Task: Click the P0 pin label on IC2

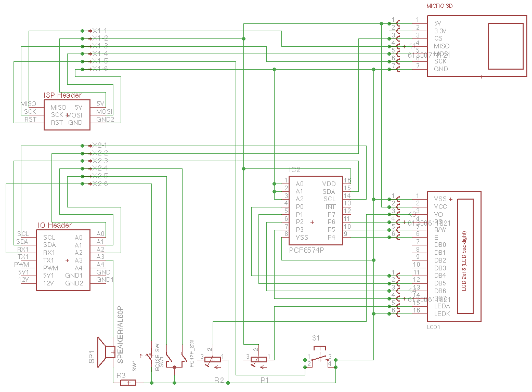Action: tap(300, 207)
